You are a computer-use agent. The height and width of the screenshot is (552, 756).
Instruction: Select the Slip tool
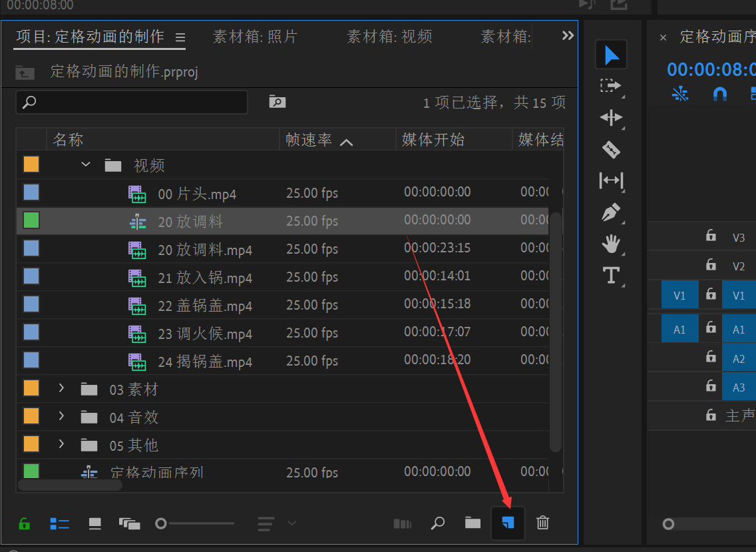(612, 180)
